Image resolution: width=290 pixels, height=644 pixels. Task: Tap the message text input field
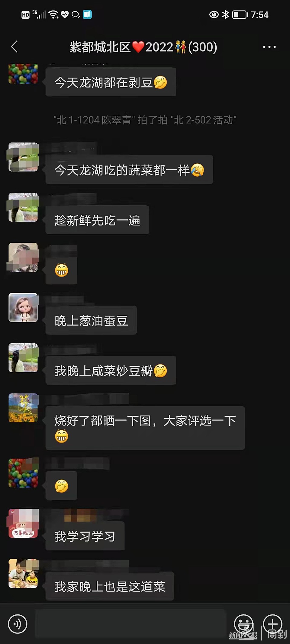click(130, 624)
